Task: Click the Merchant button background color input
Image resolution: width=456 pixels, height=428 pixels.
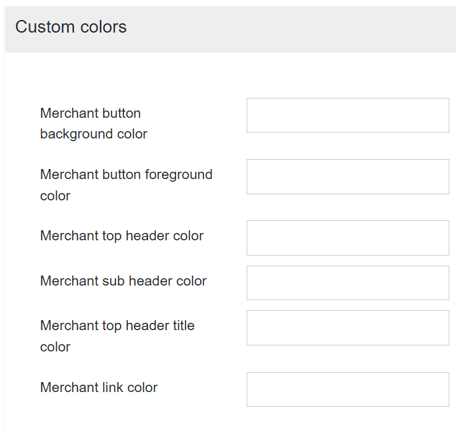Action: pyautogui.click(x=348, y=115)
